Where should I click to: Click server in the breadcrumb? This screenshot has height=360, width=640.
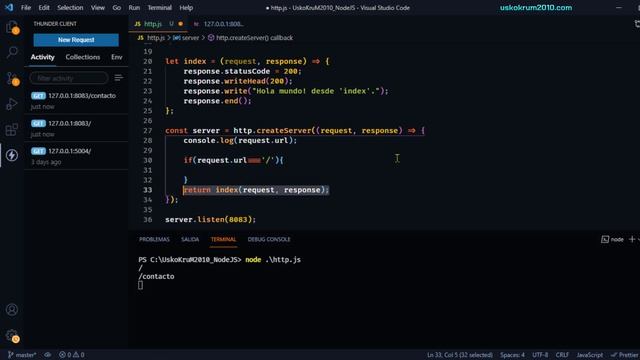tap(190, 38)
